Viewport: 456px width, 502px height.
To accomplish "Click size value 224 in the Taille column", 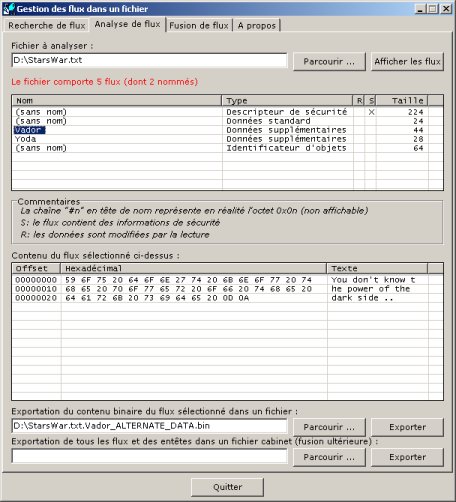I will click(415, 112).
